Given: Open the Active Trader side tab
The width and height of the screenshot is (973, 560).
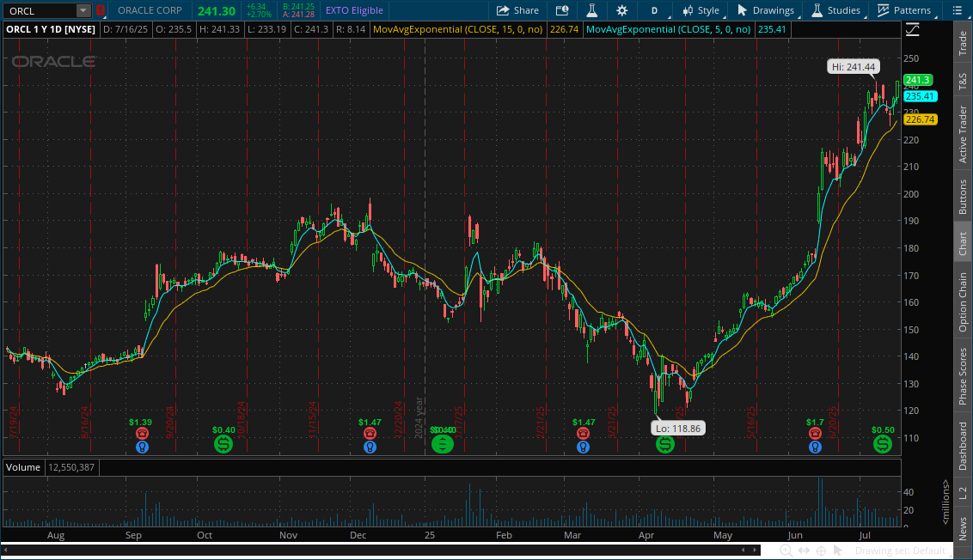Looking at the screenshot, I should tap(963, 134).
